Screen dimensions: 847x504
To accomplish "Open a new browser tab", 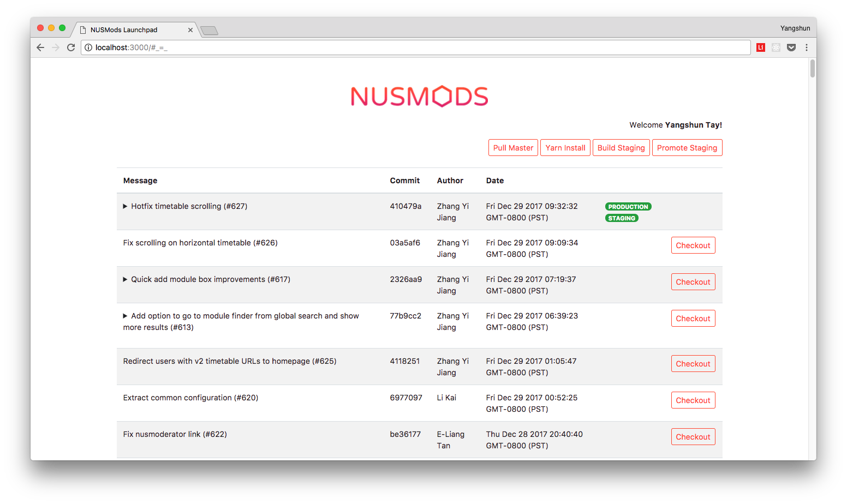I will [x=209, y=31].
